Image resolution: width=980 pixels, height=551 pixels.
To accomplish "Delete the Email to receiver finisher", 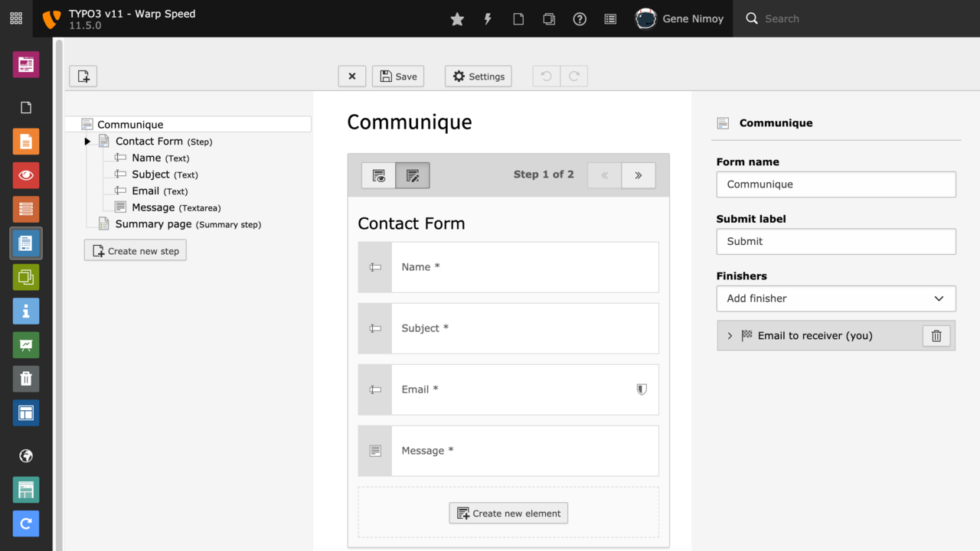I will [x=936, y=336].
